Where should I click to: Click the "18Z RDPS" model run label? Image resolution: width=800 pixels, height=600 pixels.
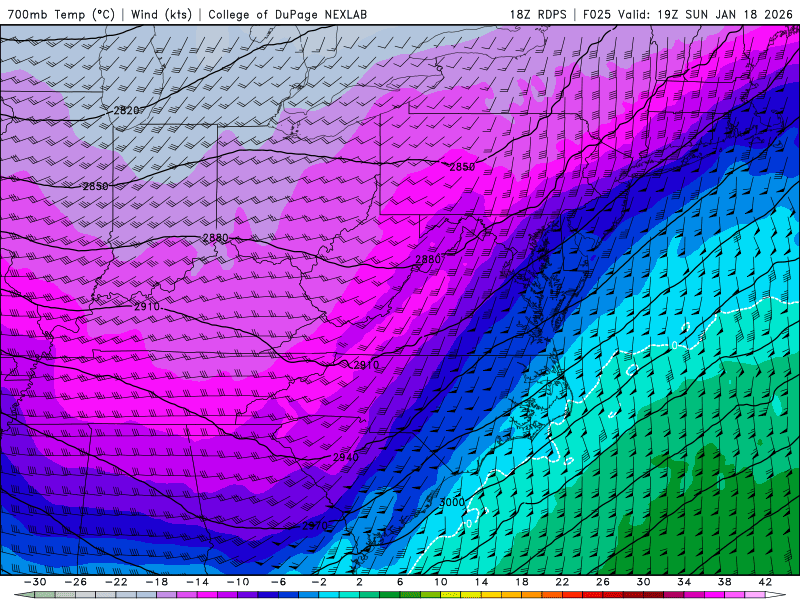(538, 14)
